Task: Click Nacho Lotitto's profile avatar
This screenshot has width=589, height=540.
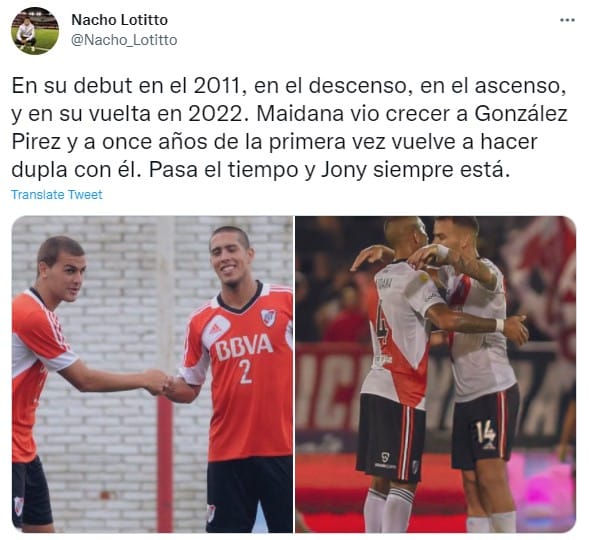Action: pos(35,31)
